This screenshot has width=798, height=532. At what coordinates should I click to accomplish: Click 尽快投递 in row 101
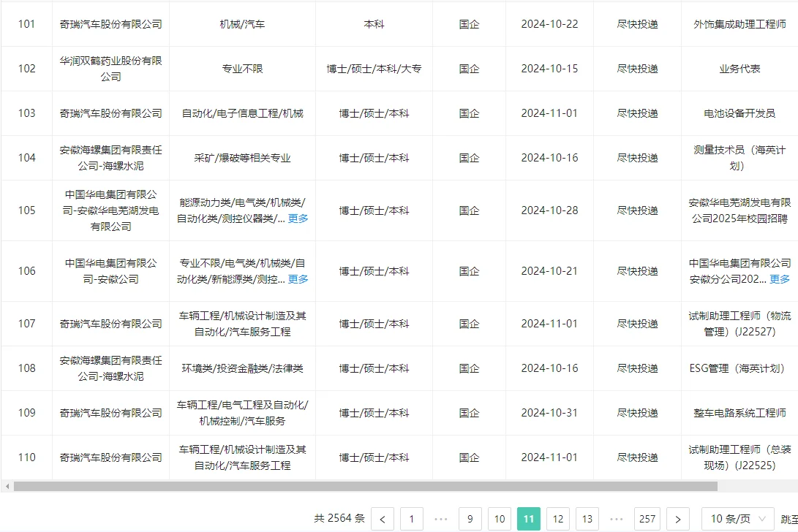pos(637,24)
